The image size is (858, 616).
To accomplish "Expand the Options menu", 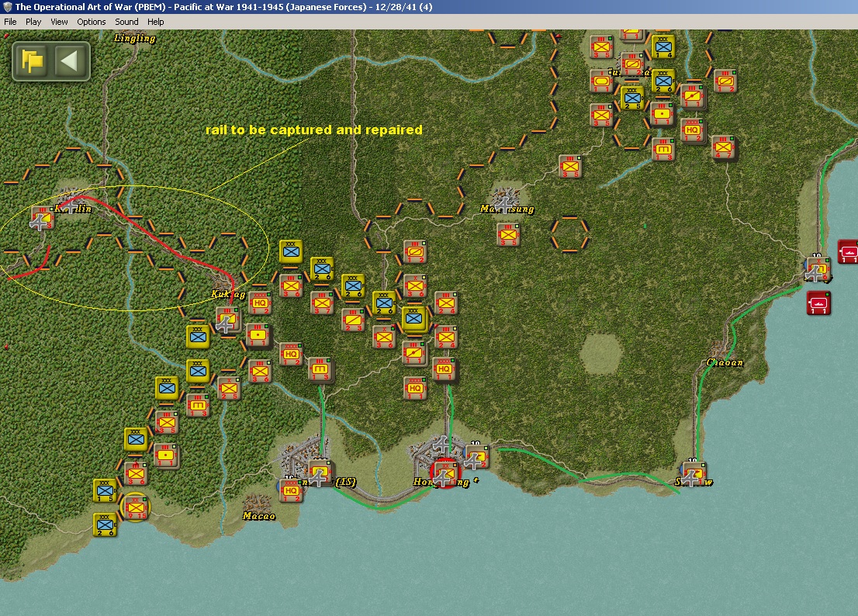I will [x=91, y=22].
